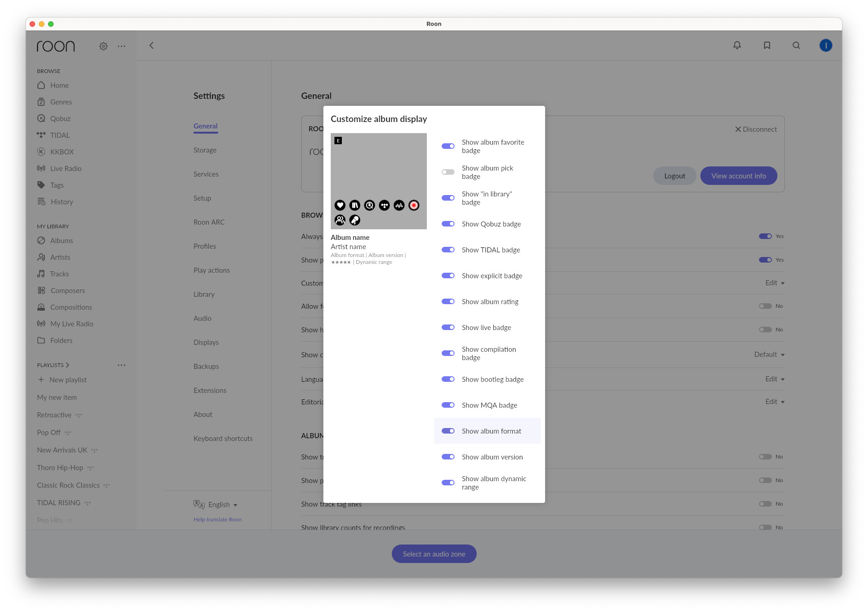Open the profile avatar icon
The height and width of the screenshot is (612, 868).
tap(826, 45)
